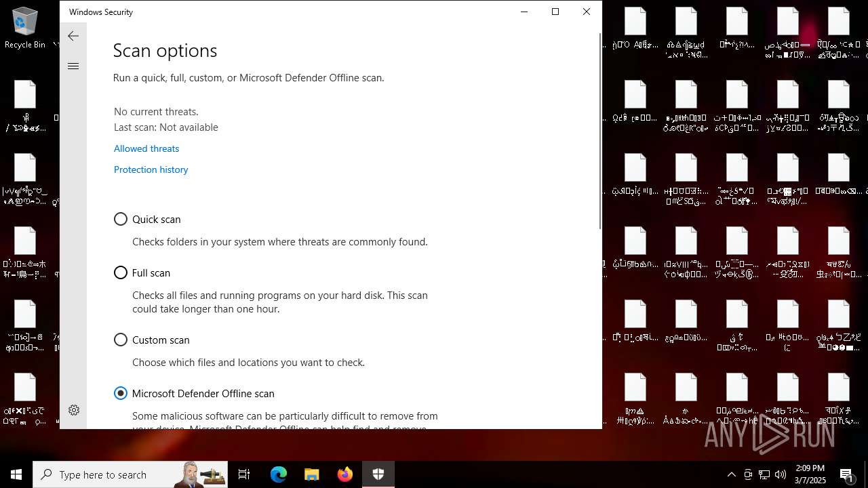
Task: Click the Full scan description text
Action: 280,302
